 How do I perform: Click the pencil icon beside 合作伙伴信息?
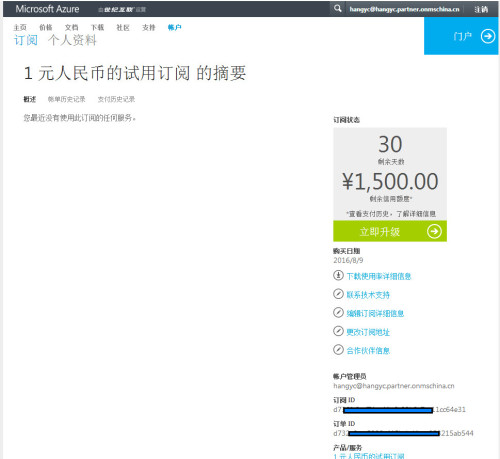click(338, 350)
